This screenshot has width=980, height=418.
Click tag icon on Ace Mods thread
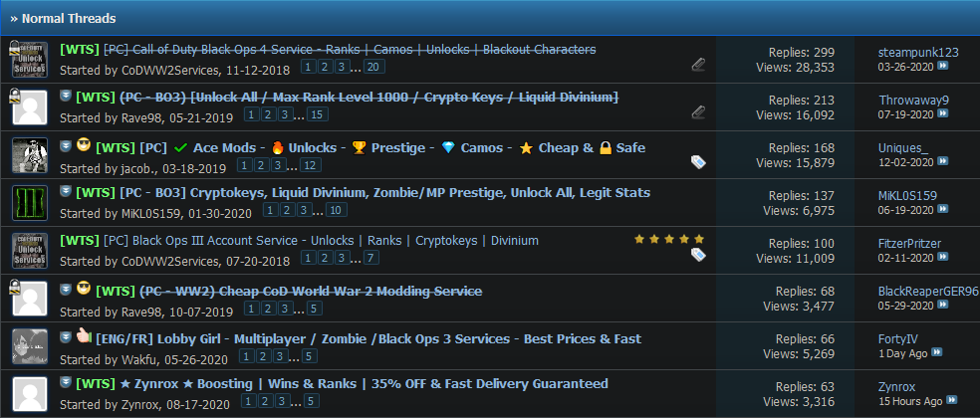(698, 160)
